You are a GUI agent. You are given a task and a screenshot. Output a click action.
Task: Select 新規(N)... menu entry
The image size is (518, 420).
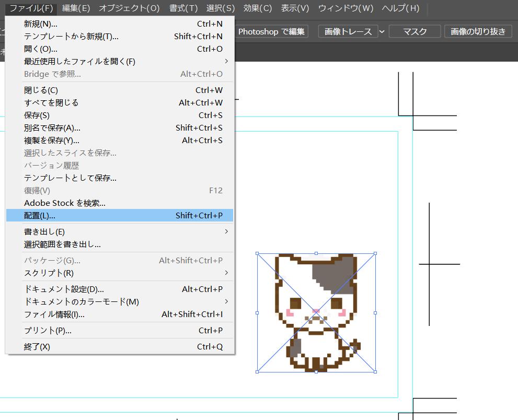tap(41, 24)
